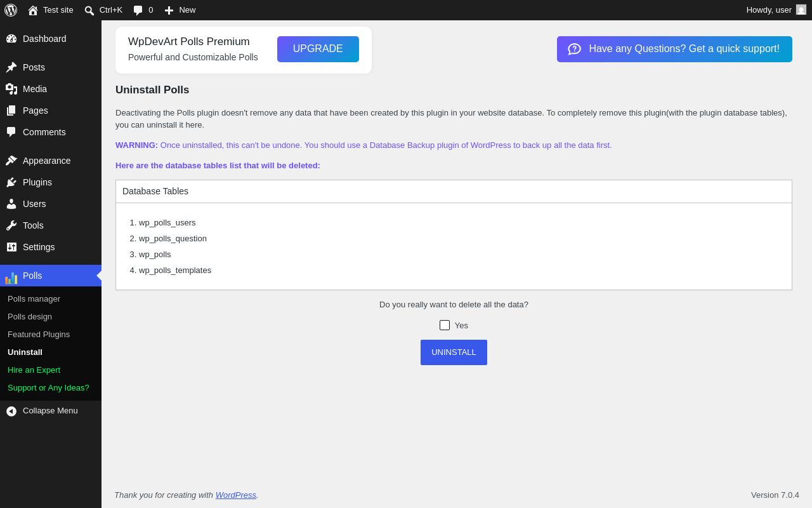812x508 pixels.
Task: Open the WordPress footer link
Action: [236, 495]
